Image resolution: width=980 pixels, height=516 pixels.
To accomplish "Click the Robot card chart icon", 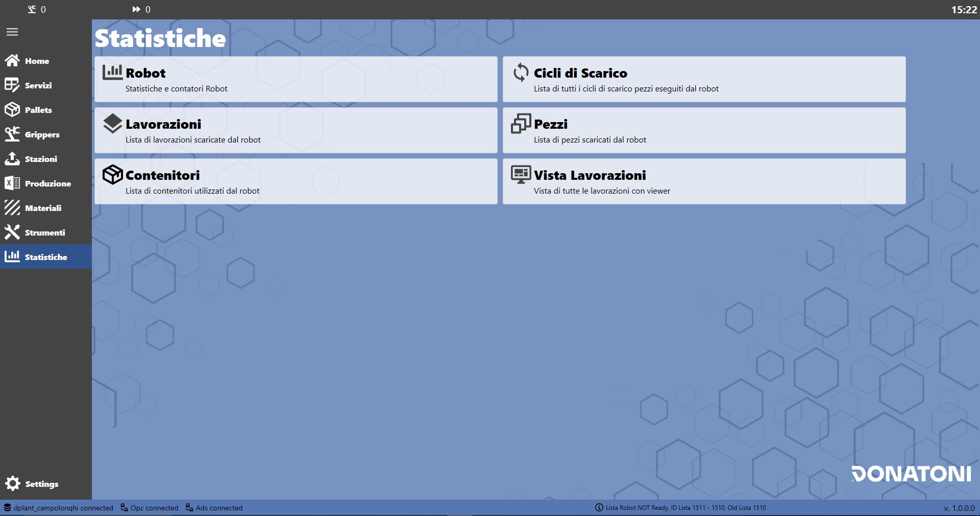I will pyautogui.click(x=112, y=72).
